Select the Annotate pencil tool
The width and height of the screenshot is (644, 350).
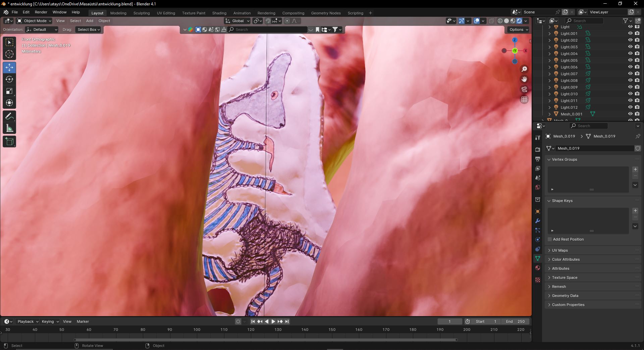[9, 116]
